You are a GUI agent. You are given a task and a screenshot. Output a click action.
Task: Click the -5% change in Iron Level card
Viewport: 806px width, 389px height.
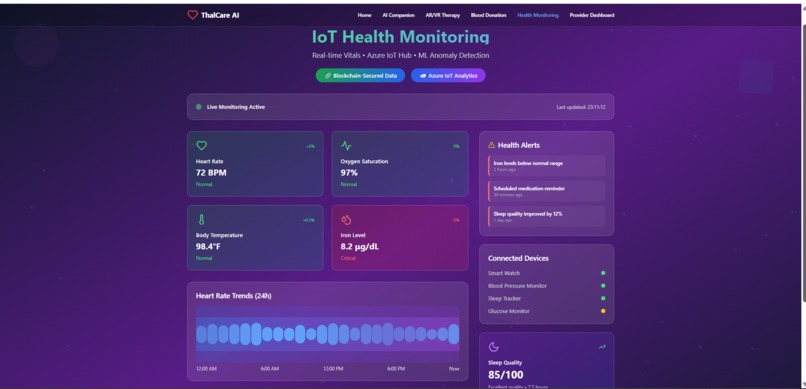coord(455,220)
